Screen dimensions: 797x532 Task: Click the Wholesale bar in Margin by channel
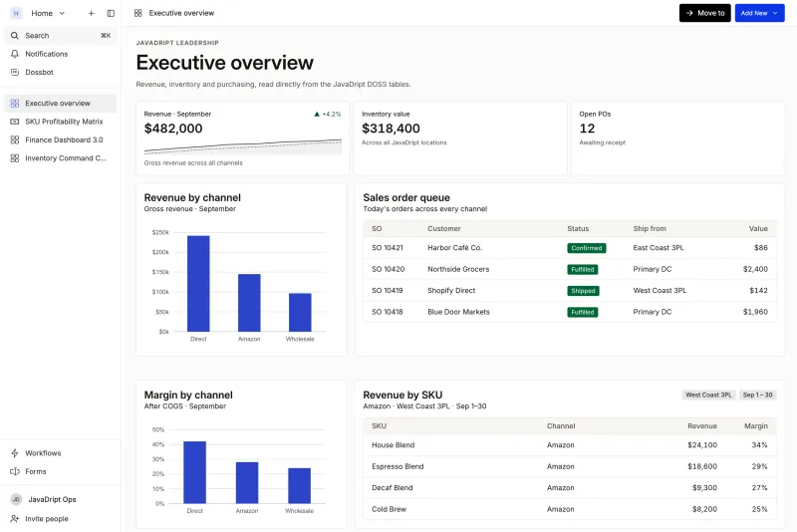point(300,486)
